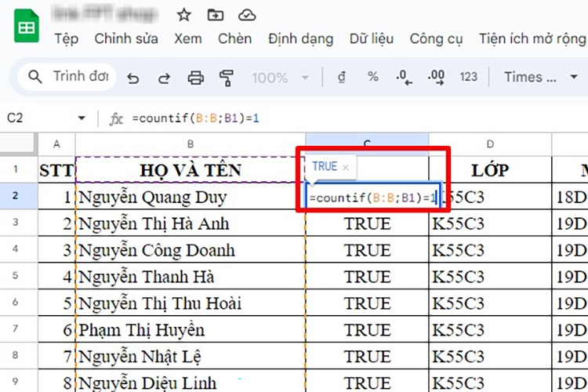Select cell Nguyễn Nhật Lệ
Viewport: 588px width, 392px height.
pyautogui.click(x=191, y=357)
